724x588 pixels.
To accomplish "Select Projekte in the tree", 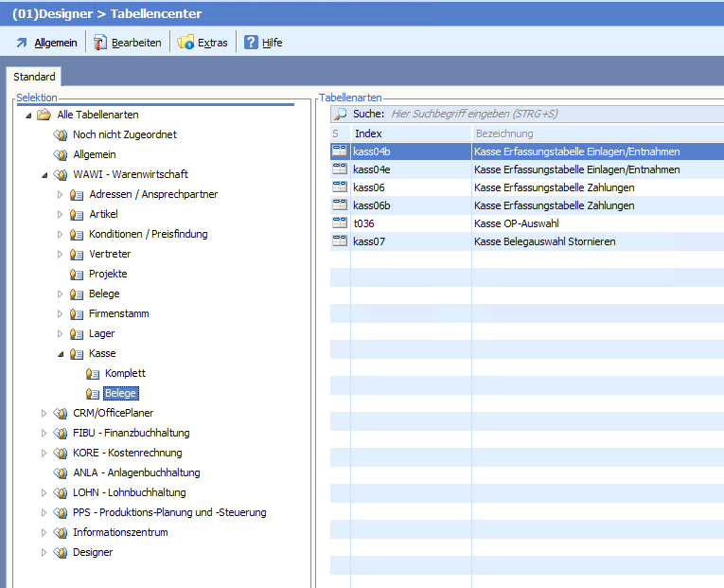I will pyautogui.click(x=108, y=274).
